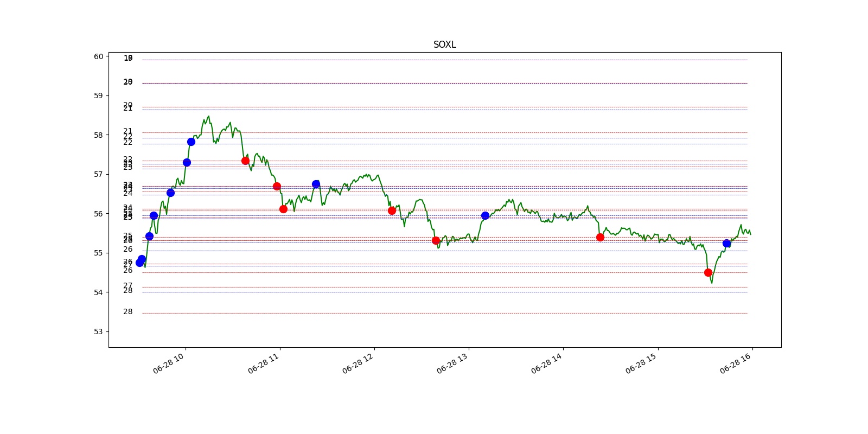868x434 pixels.
Task: Click the last blue marker near 15:45
Action: coord(726,243)
